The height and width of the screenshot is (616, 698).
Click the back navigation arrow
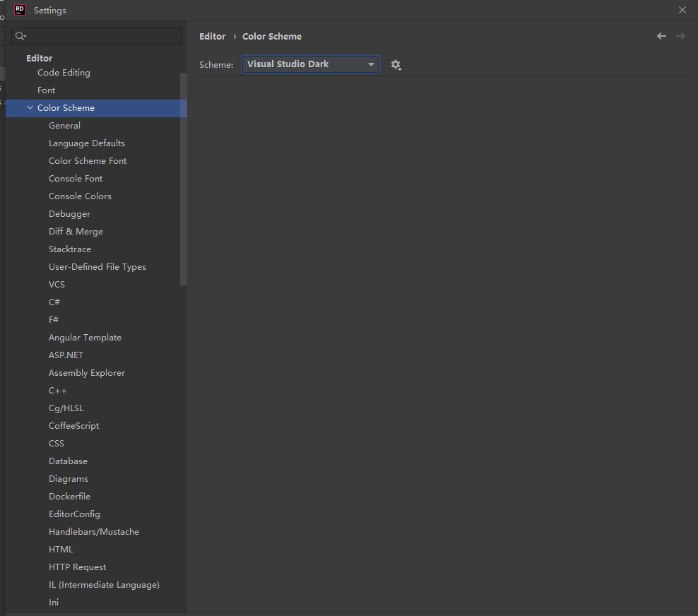tap(661, 35)
